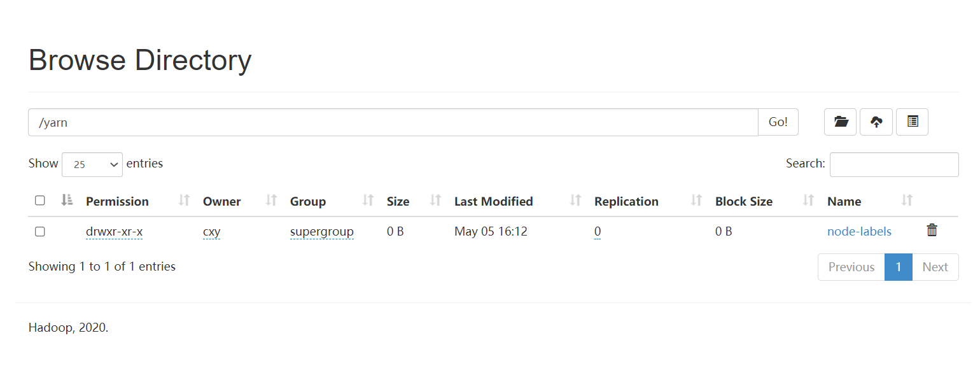Click the Search input field
980x375 pixels.
tap(894, 164)
